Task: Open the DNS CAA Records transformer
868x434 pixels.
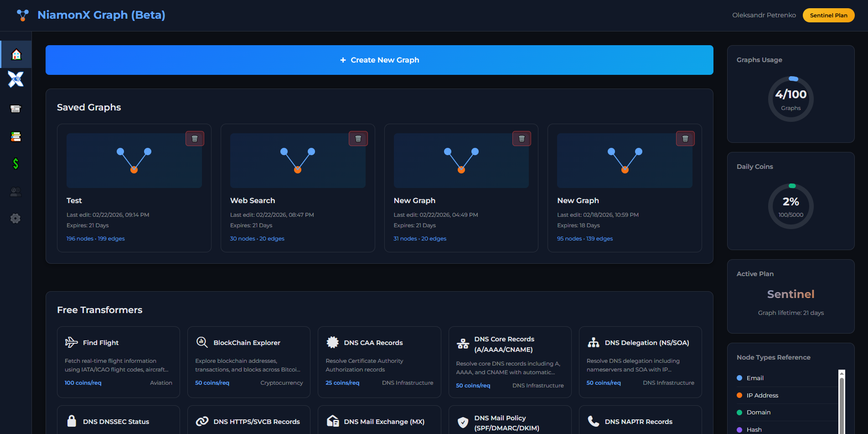Action: tap(379, 361)
